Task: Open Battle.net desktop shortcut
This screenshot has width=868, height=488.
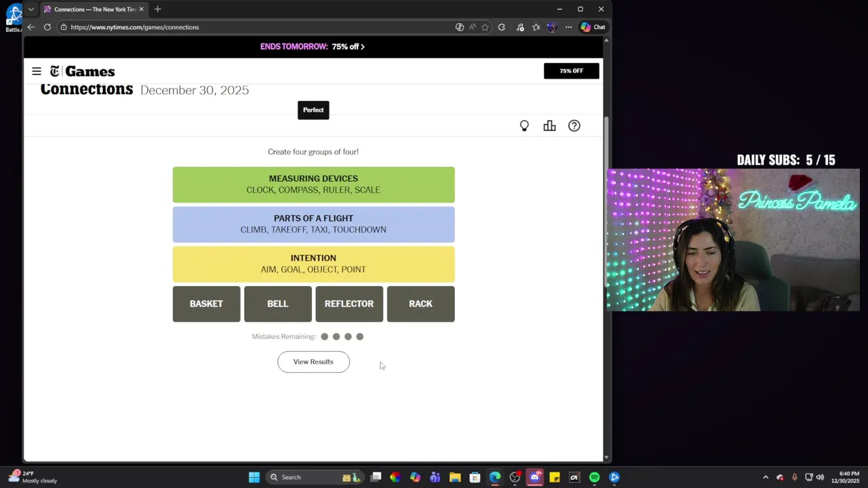Action: tap(14, 18)
